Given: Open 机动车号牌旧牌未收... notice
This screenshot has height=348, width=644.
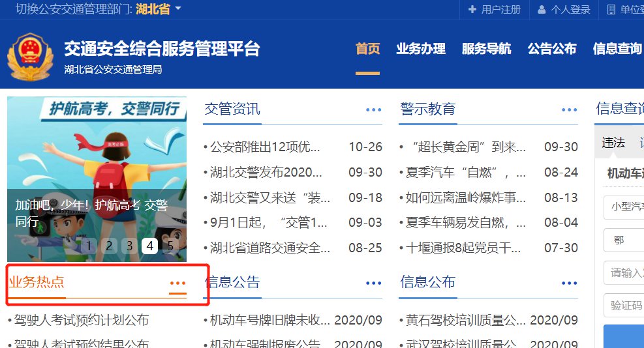Looking at the screenshot, I should click(270, 320).
